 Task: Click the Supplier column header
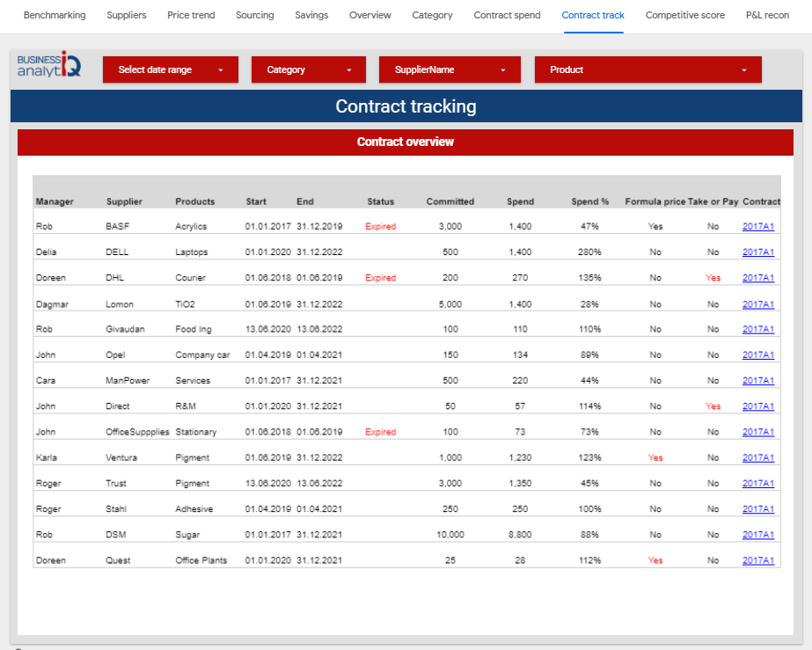tap(124, 201)
